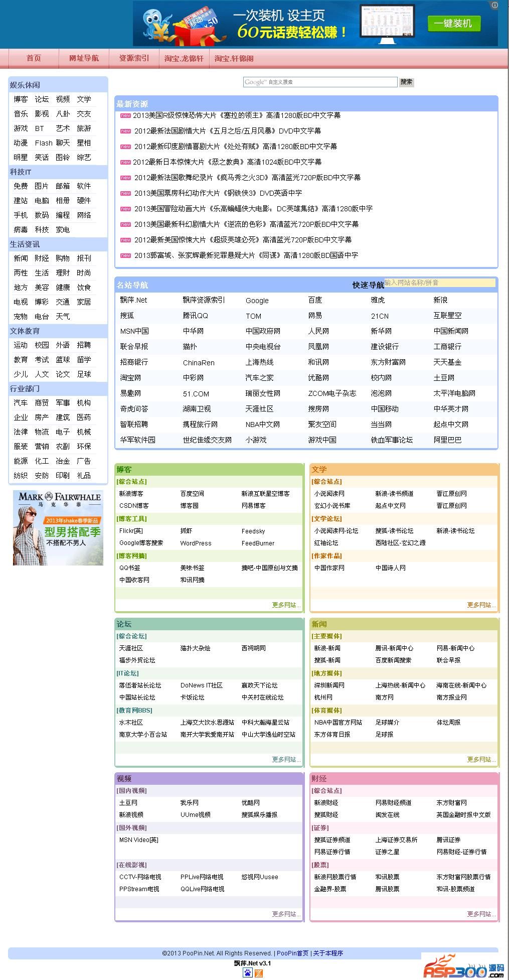
Task: Open Google in 名站导航
Action: pos(257,301)
